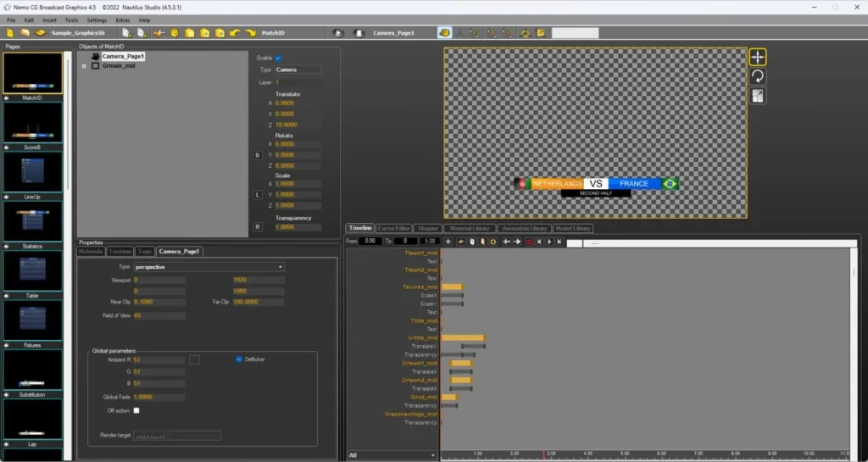This screenshot has height=462, width=868.
Task: Click the keyframe record circle in timeline toolbar
Action: (x=448, y=242)
